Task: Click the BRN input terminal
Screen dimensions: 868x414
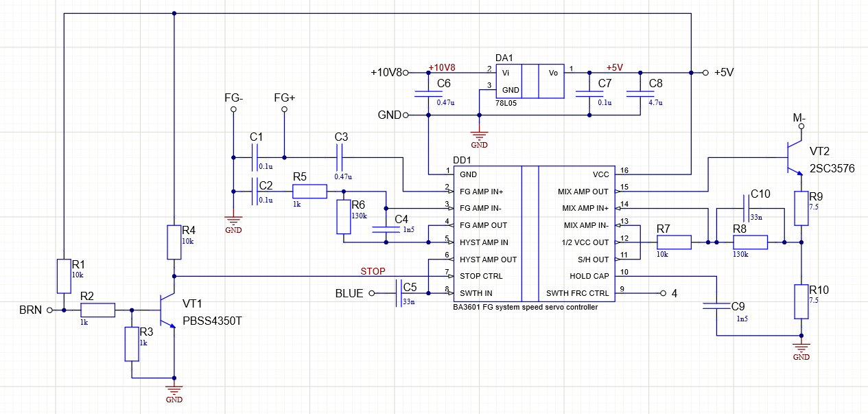Action: (x=49, y=310)
